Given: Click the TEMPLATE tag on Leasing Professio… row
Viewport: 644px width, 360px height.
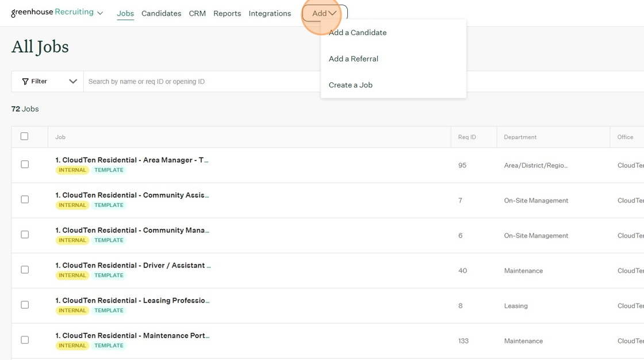Looking at the screenshot, I should [x=109, y=311].
